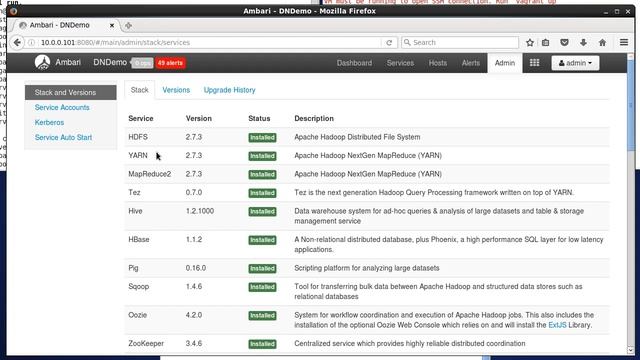The image size is (640, 360).
Task: Click the DNDemo cluster name
Action: click(110, 62)
